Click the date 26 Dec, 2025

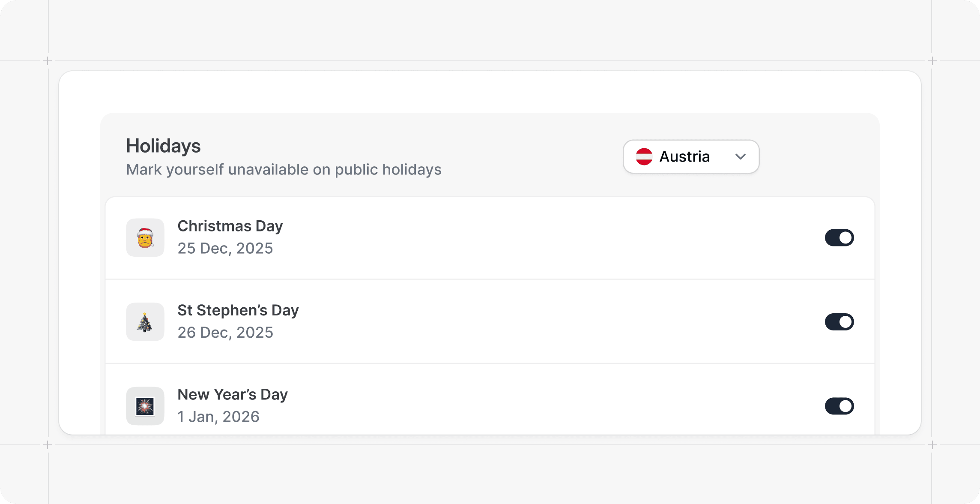[x=225, y=333]
